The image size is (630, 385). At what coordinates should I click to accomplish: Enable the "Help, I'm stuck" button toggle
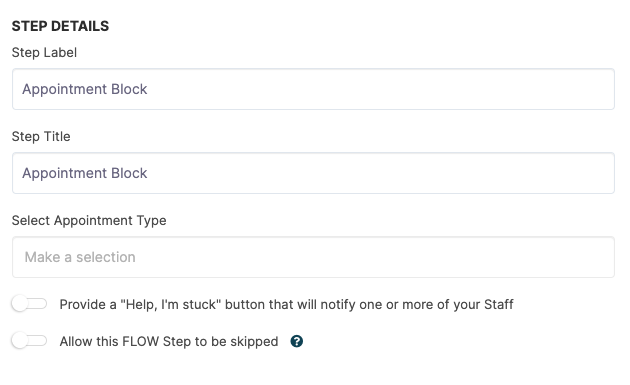29,304
